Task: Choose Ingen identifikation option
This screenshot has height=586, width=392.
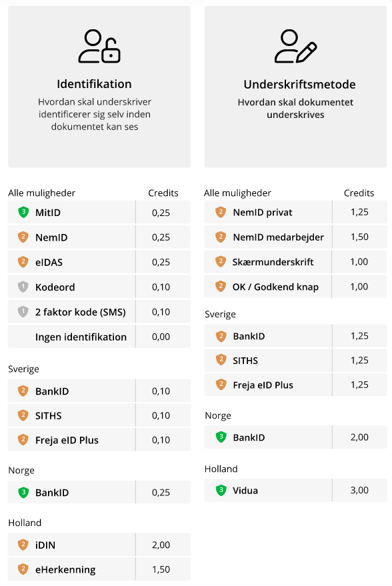Action: (x=99, y=337)
